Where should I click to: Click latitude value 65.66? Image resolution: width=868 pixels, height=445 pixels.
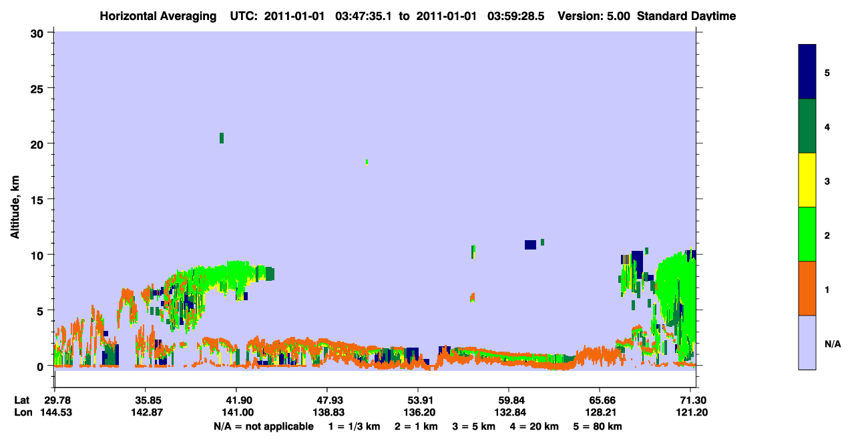point(600,400)
